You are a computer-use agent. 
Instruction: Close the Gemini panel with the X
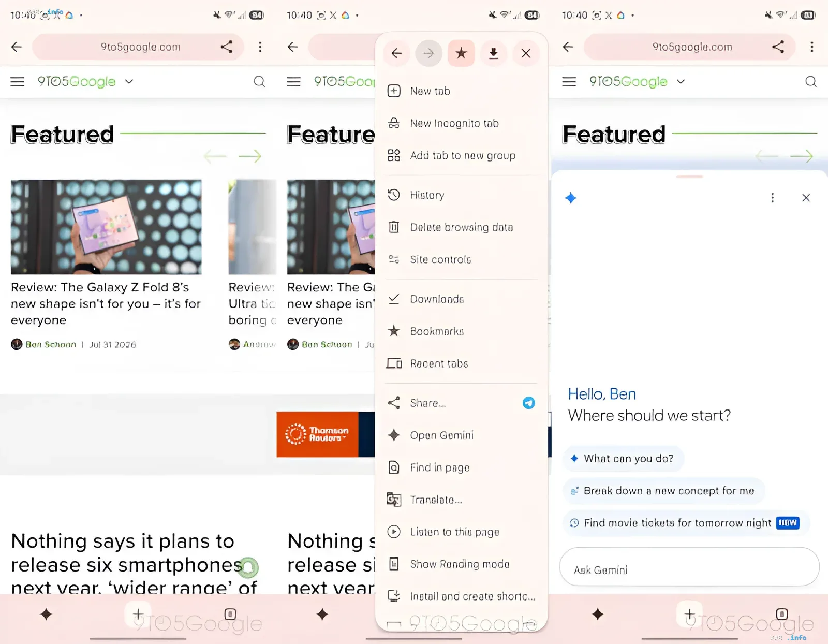tap(806, 198)
